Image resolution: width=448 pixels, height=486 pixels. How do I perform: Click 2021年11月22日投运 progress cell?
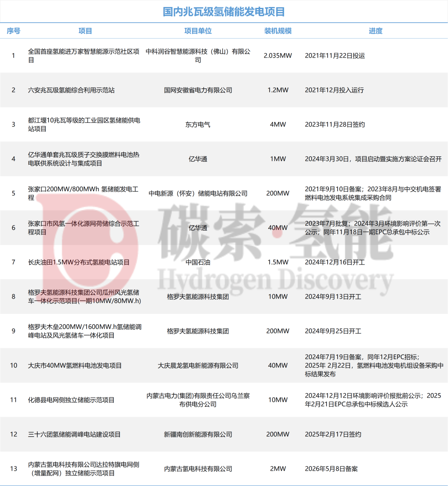tap(335, 56)
